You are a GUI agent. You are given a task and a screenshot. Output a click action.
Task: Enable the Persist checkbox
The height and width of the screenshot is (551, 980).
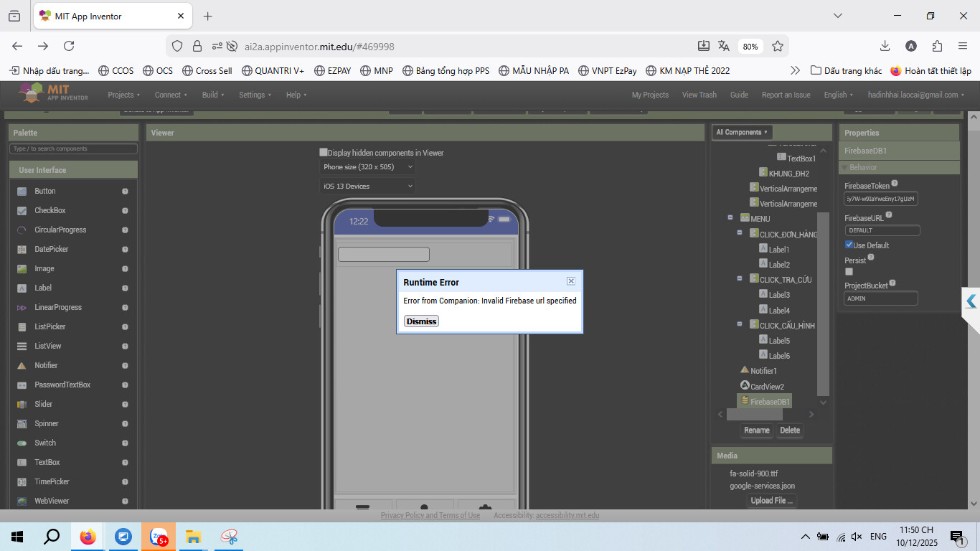(849, 272)
